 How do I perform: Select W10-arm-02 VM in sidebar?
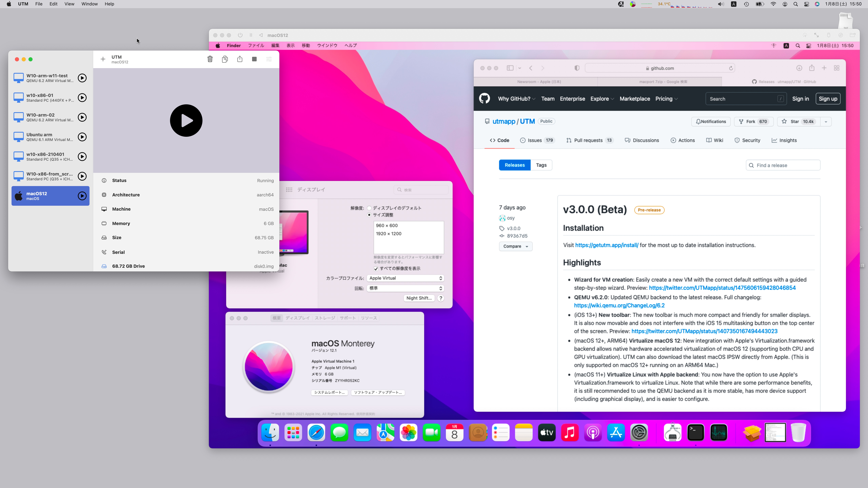(x=50, y=117)
